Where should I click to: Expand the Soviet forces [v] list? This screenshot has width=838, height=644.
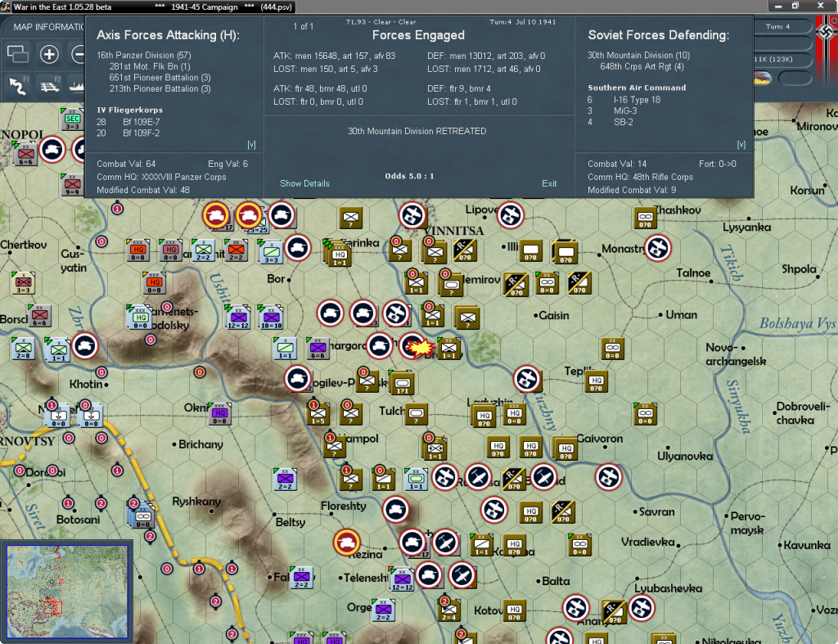tap(741, 145)
